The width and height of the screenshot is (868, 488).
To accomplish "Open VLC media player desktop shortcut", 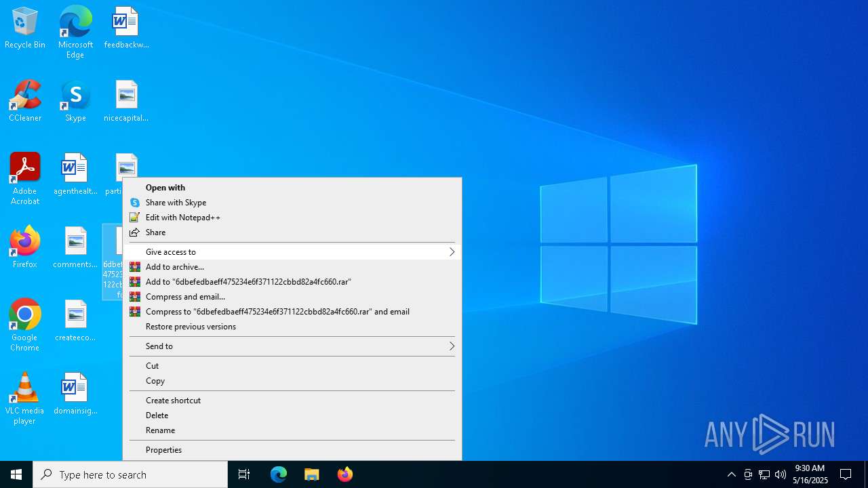I will [x=25, y=399].
